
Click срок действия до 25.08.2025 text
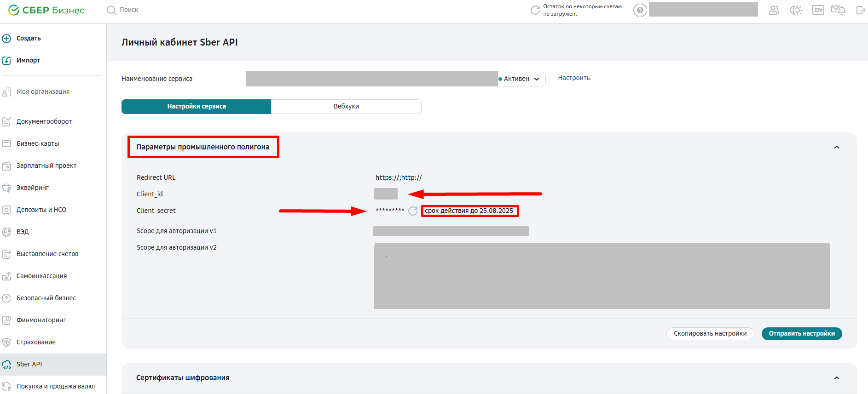point(469,211)
